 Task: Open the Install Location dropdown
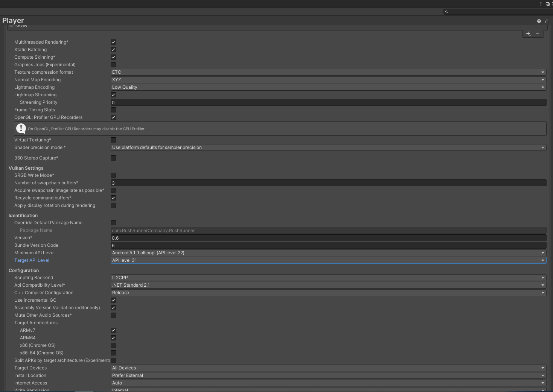(x=328, y=375)
